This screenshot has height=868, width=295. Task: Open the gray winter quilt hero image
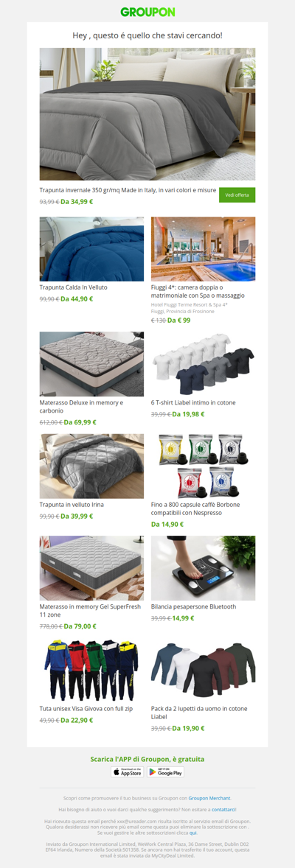coord(147,114)
